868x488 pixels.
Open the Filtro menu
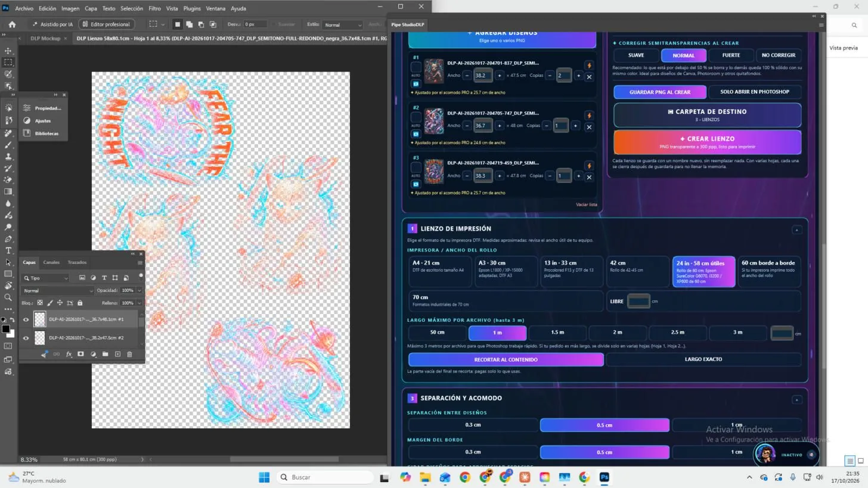click(x=154, y=8)
